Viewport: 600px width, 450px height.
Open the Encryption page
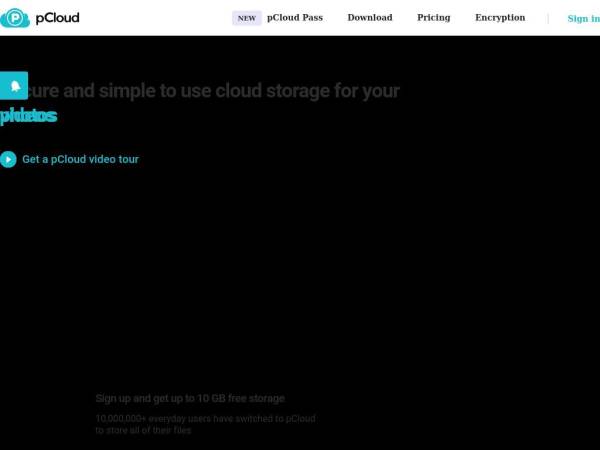tap(500, 18)
